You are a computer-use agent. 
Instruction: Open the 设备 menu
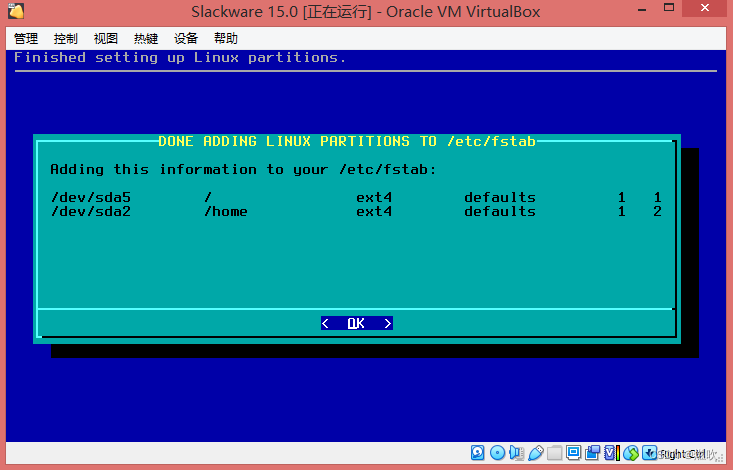186,38
